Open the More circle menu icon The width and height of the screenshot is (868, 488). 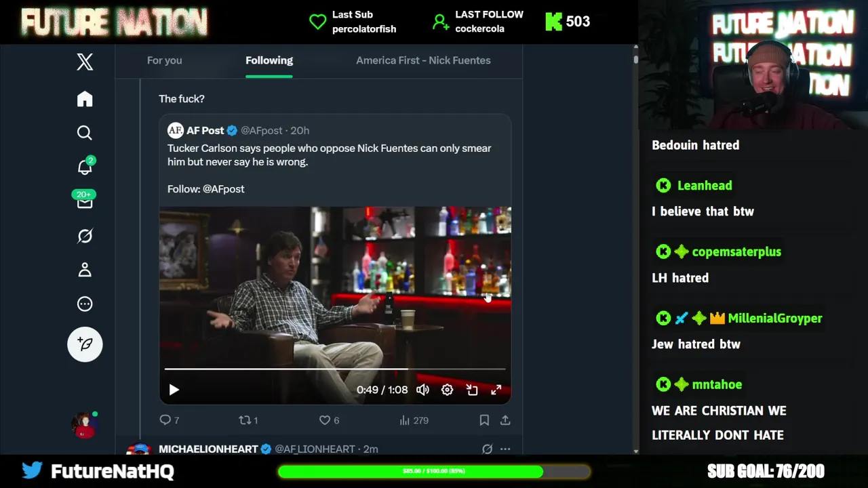(x=85, y=304)
